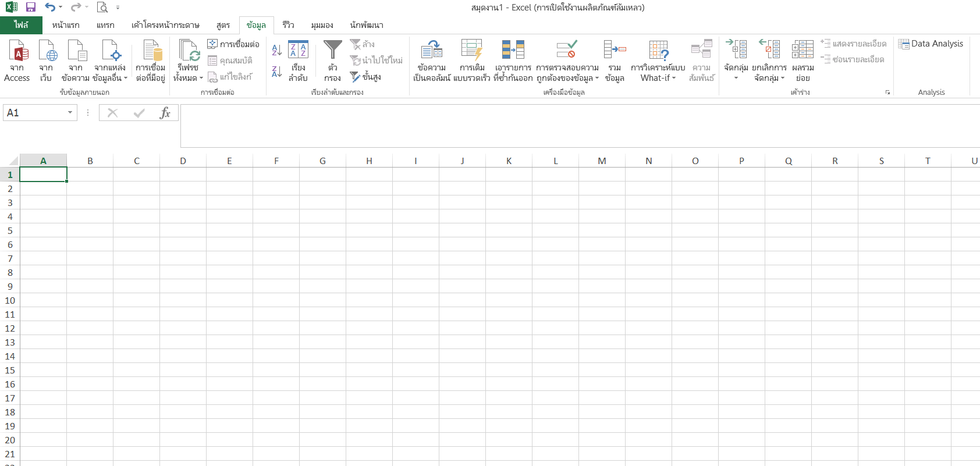The width and height of the screenshot is (980, 466).
Task: Click the Edit Links button
Action: (230, 77)
